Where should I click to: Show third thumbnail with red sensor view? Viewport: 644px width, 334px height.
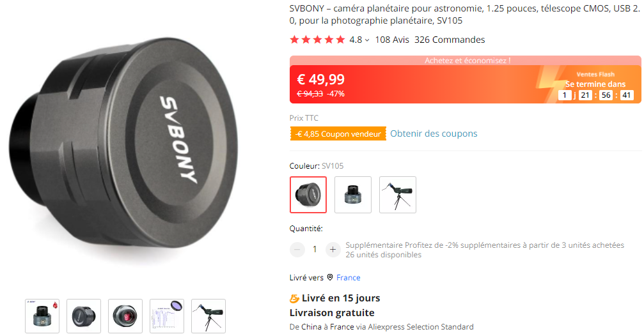tap(125, 316)
